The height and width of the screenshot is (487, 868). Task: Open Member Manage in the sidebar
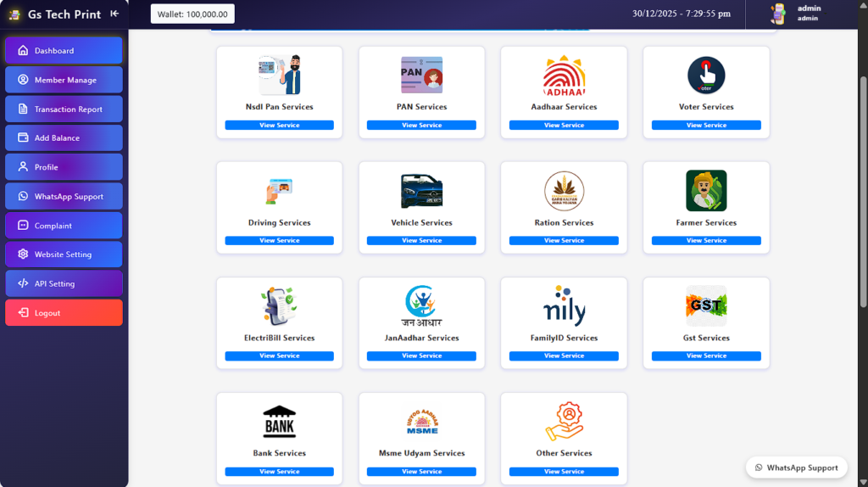tap(64, 80)
